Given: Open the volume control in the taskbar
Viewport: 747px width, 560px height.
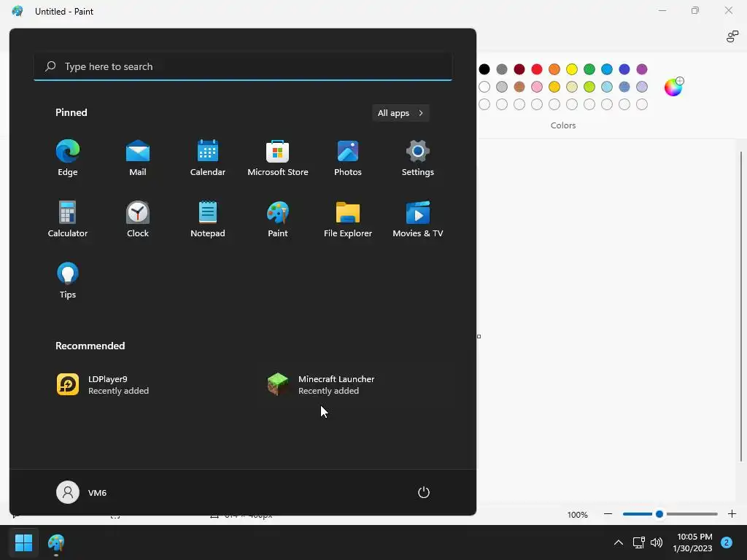Looking at the screenshot, I should pyautogui.click(x=657, y=542).
